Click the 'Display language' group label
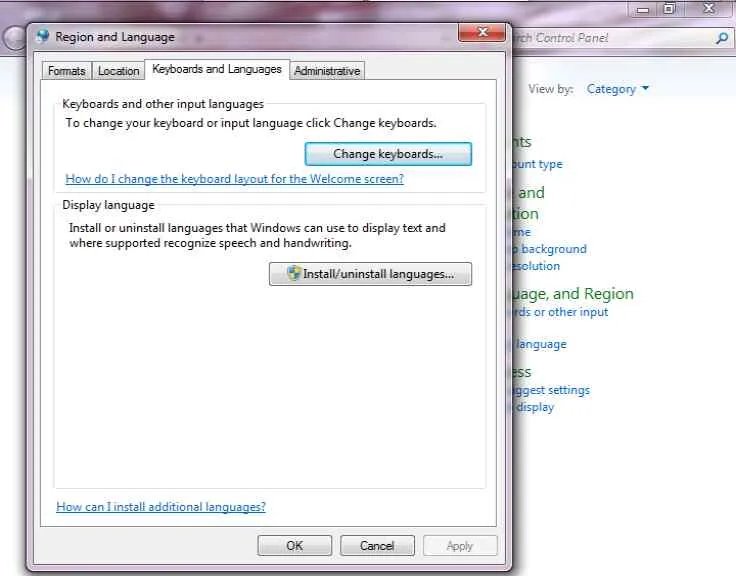This screenshot has width=736, height=576. (108, 205)
